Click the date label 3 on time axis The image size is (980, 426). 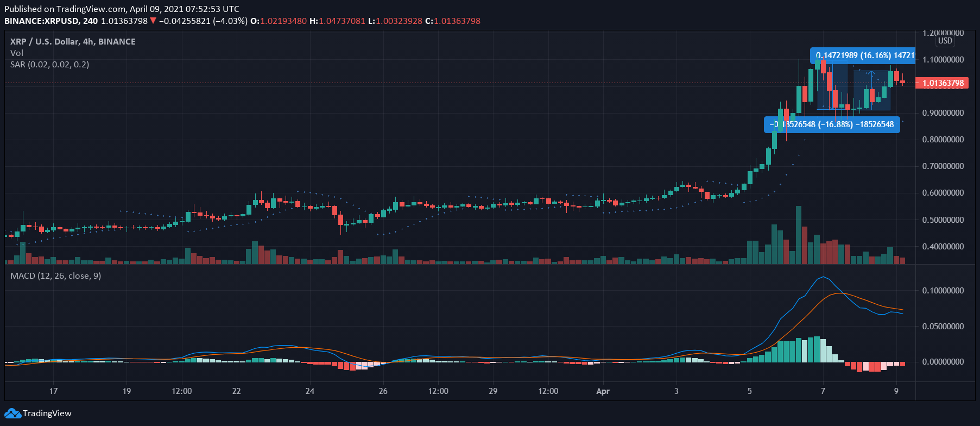(676, 391)
